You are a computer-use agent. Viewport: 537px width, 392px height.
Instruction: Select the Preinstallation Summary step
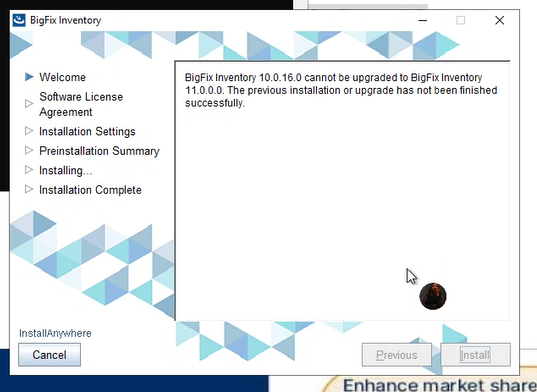[x=99, y=151]
